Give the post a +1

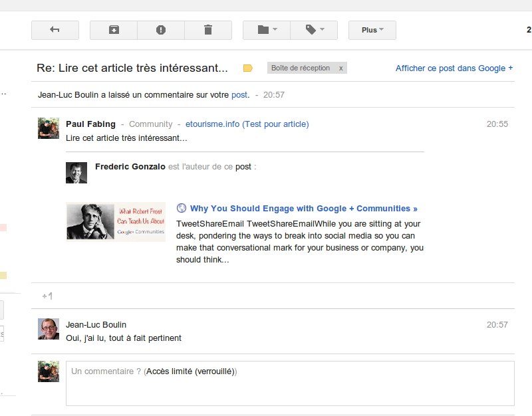click(x=47, y=296)
